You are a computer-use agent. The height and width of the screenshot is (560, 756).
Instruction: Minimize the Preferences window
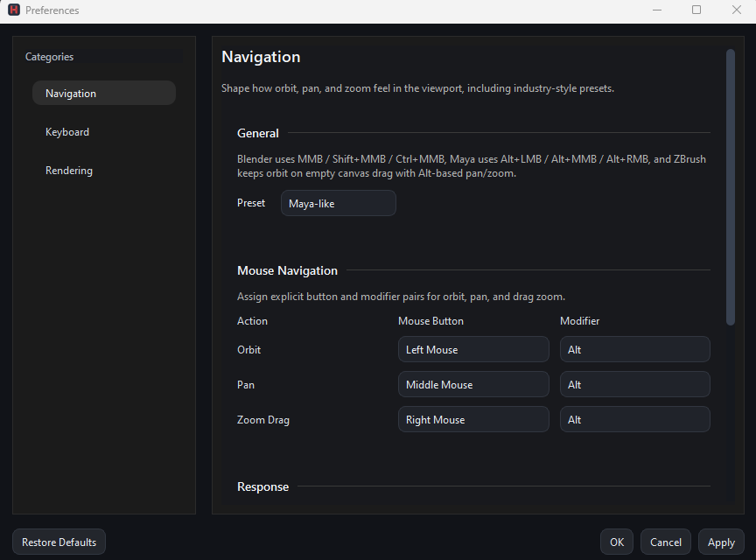click(657, 10)
